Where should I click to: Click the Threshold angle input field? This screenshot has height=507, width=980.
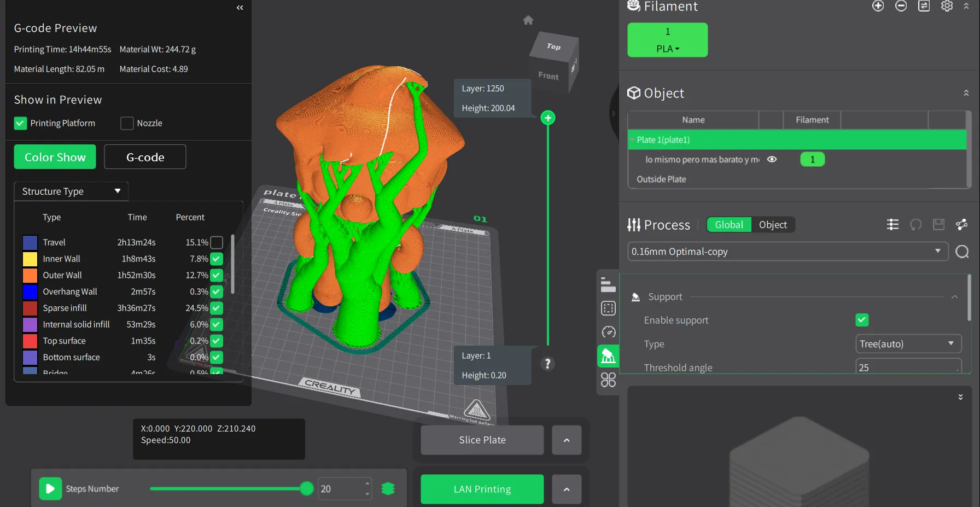coord(908,367)
